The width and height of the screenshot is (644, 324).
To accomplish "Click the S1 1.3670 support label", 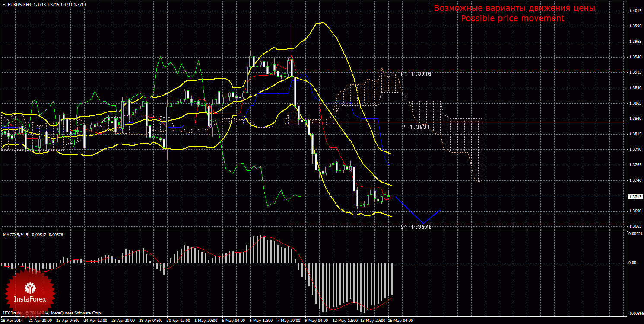I will point(416,227).
